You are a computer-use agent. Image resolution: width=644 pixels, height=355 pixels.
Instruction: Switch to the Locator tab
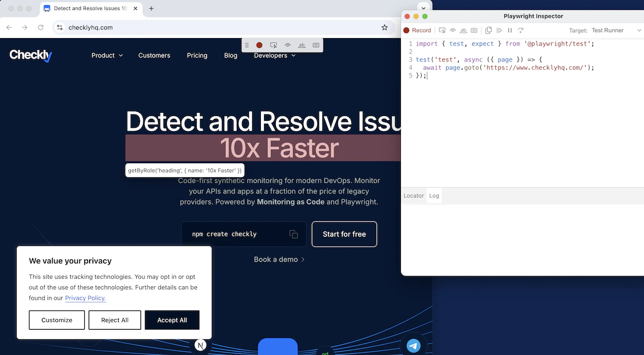(413, 195)
